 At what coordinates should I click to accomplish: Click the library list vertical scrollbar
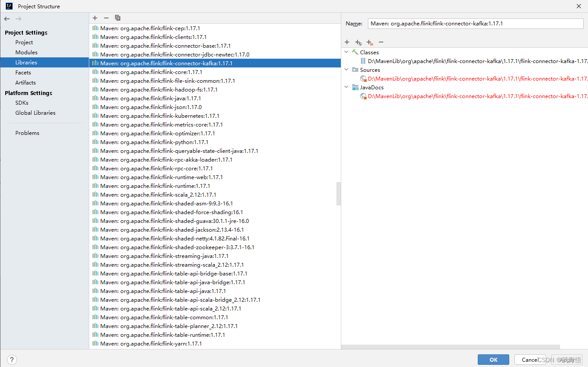point(339,194)
